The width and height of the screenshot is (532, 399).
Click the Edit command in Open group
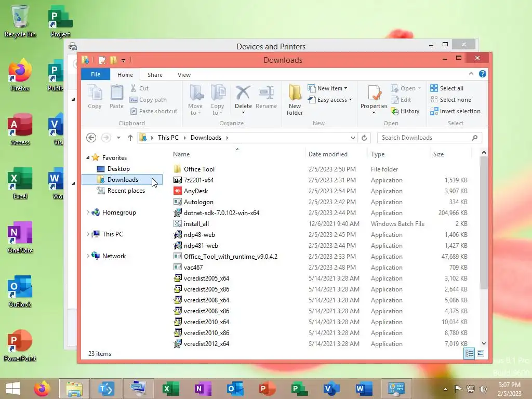pyautogui.click(x=401, y=100)
